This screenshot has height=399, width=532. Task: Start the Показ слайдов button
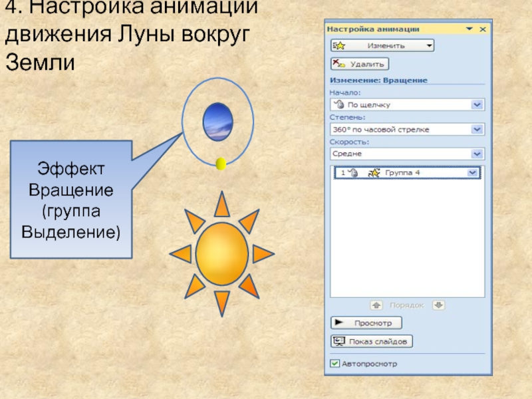coord(372,341)
